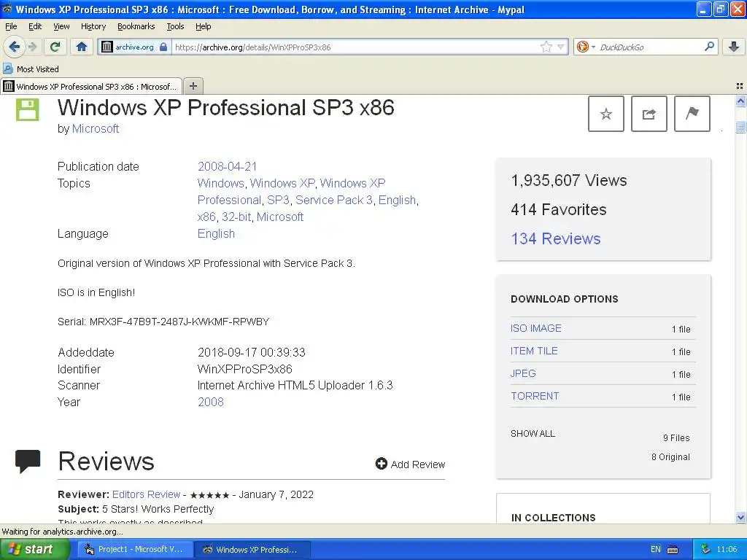Download the TORRENT file
This screenshot has width=747, height=560.
pos(535,396)
